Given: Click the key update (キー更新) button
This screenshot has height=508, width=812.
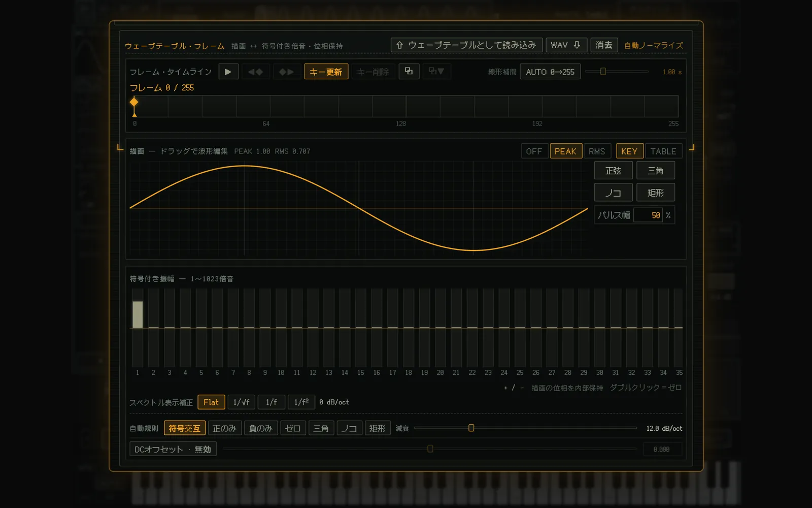Looking at the screenshot, I should point(326,72).
